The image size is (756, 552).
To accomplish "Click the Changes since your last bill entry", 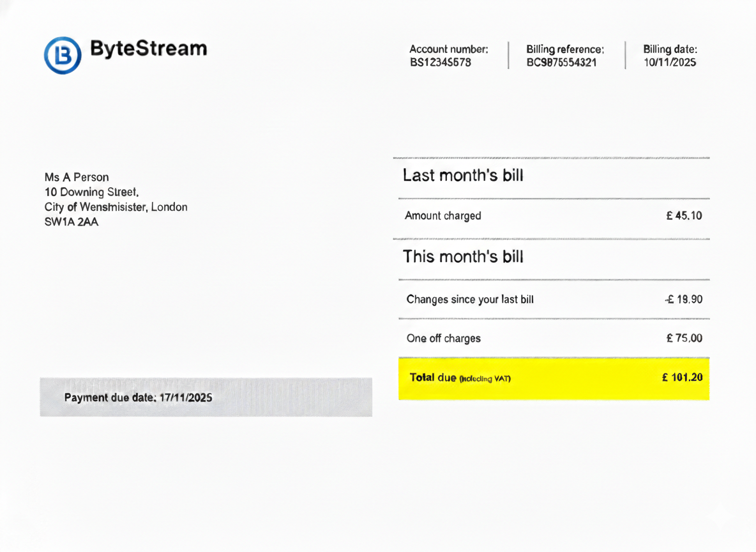I will coord(470,300).
